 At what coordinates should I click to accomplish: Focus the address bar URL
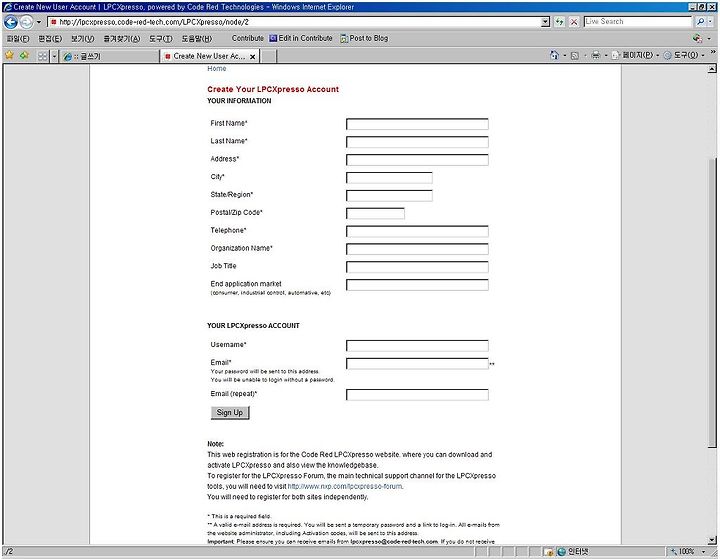pos(294,22)
